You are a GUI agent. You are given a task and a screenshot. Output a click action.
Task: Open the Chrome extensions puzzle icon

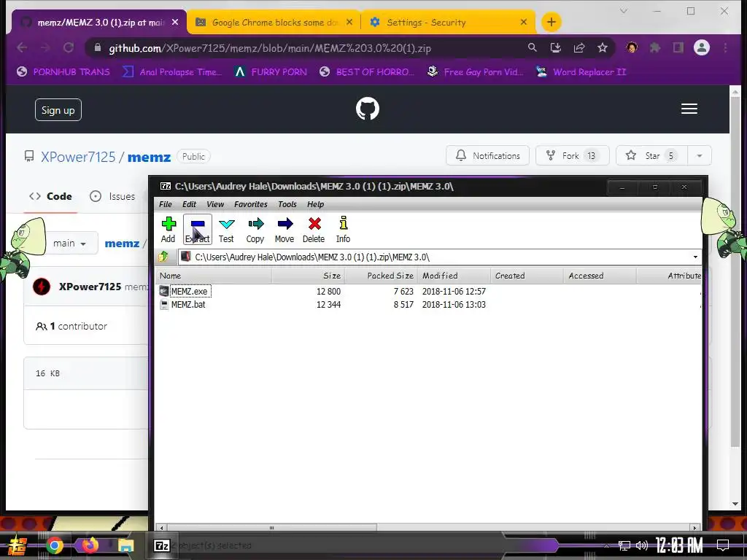(x=655, y=47)
